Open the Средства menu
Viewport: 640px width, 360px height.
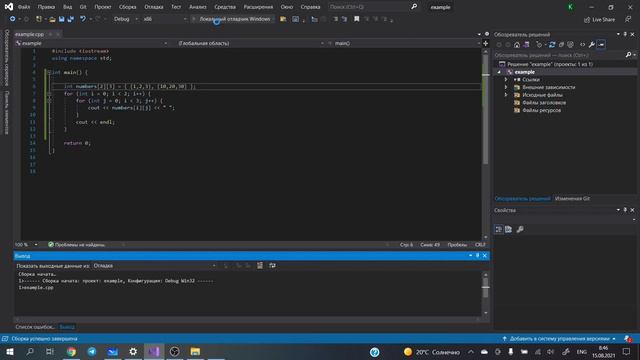tap(225, 7)
